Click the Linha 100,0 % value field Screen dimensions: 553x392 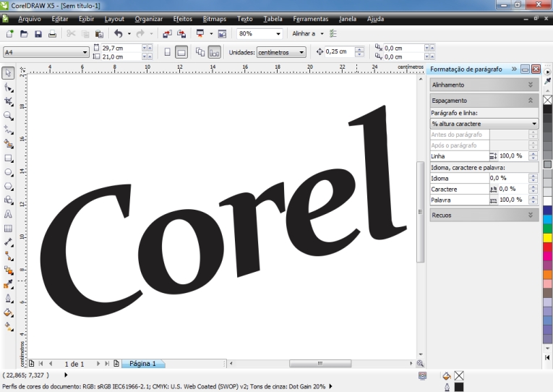tap(513, 156)
